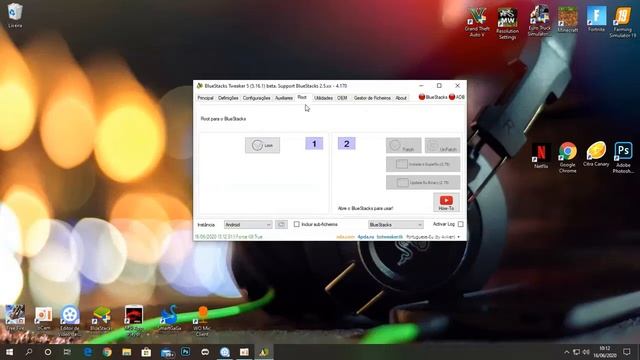Screen dimensions: 640x360
Task: Launch Euro Truck Simulator shortcut
Action: click(x=540, y=21)
